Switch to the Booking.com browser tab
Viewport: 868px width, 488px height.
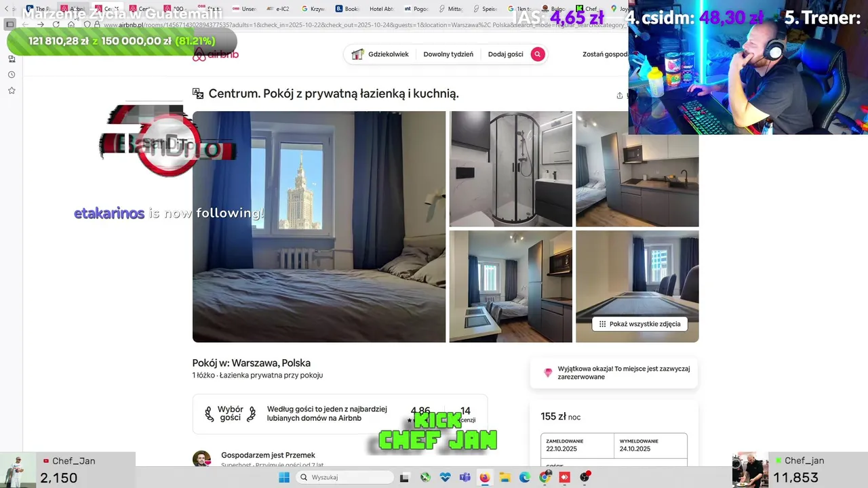pyautogui.click(x=347, y=9)
